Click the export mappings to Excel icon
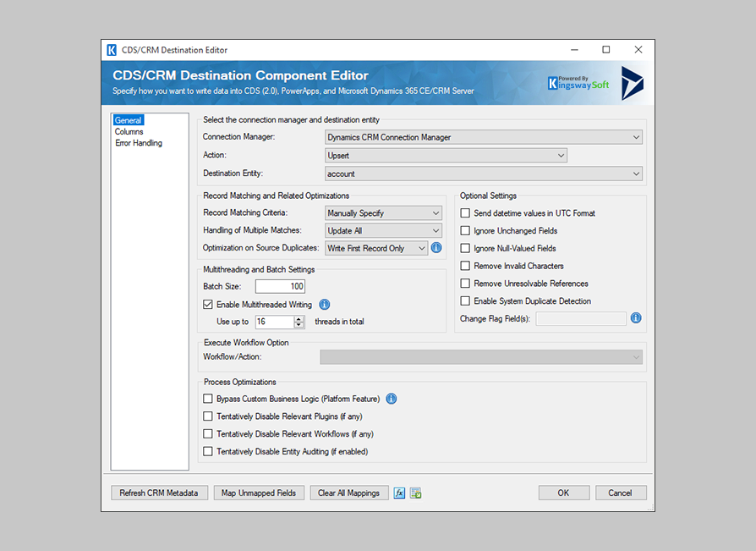The height and width of the screenshot is (551, 756). tap(415, 493)
